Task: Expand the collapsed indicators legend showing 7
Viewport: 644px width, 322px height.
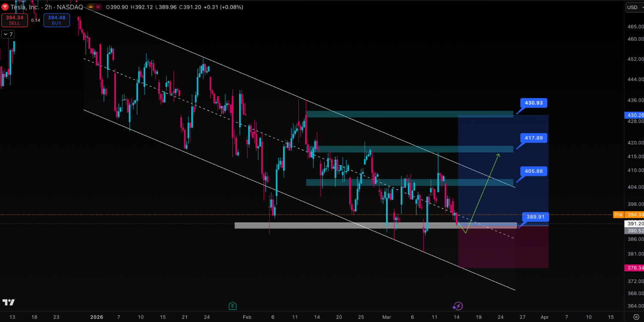Action: [8, 34]
